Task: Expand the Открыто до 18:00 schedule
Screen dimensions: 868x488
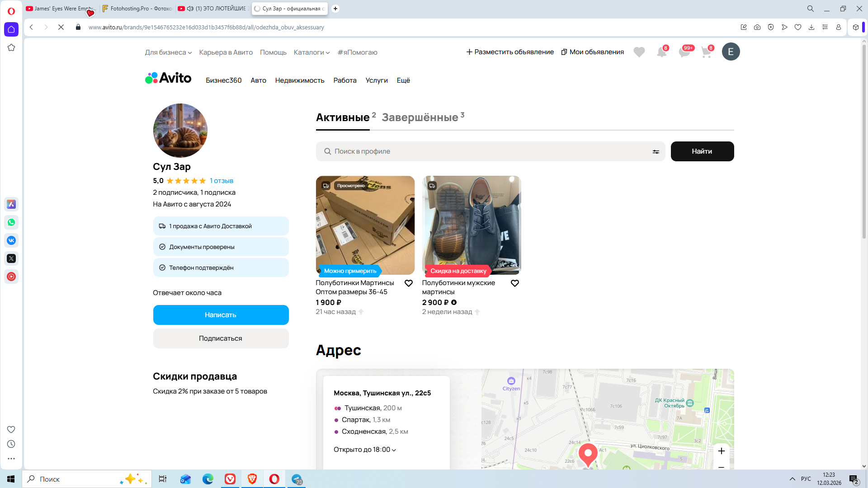Action: tap(364, 450)
